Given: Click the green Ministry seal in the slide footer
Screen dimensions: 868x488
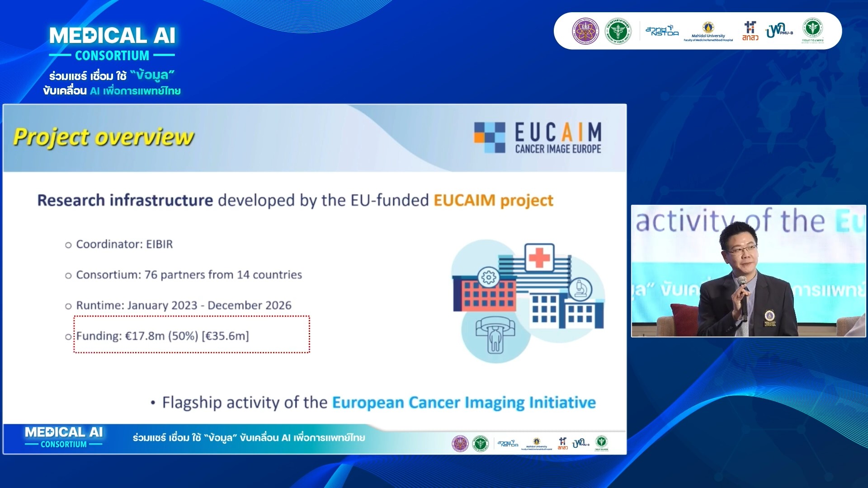Looking at the screenshot, I should 480,444.
